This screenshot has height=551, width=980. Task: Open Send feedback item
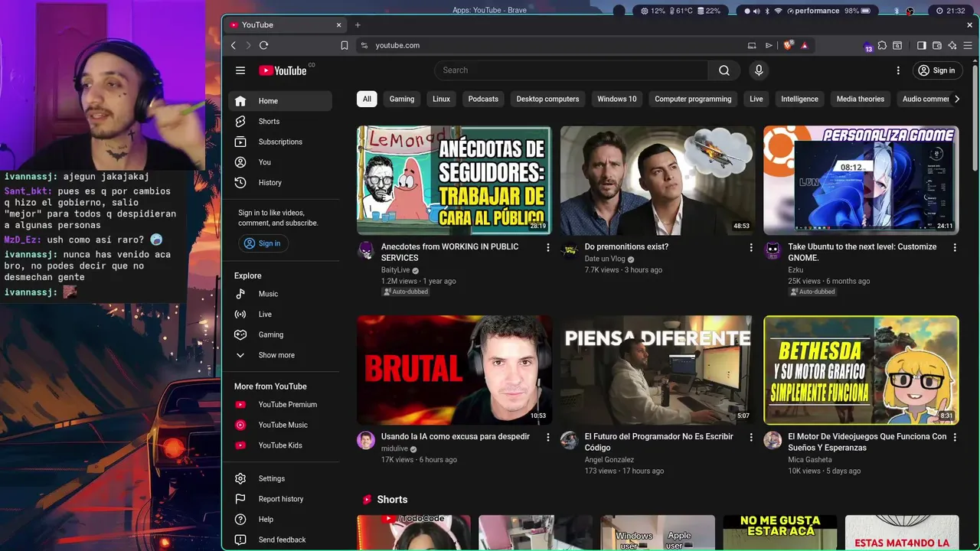[279, 540]
